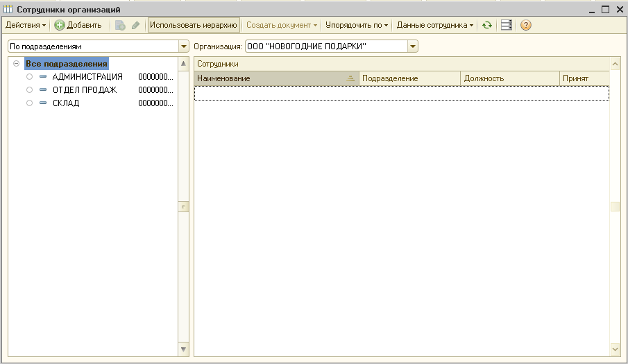Click the Подразделение column header
This screenshot has width=628, height=364.
point(409,78)
